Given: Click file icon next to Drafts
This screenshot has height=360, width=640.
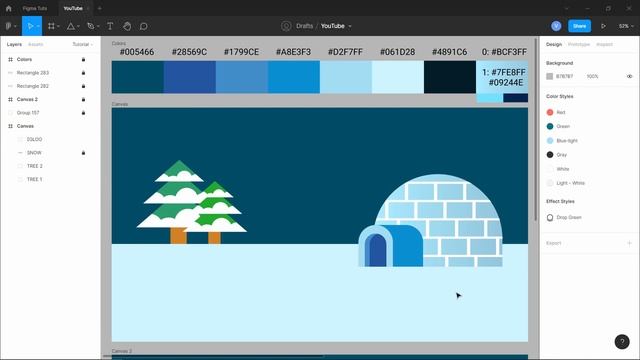Looking at the screenshot, I should click(286, 26).
